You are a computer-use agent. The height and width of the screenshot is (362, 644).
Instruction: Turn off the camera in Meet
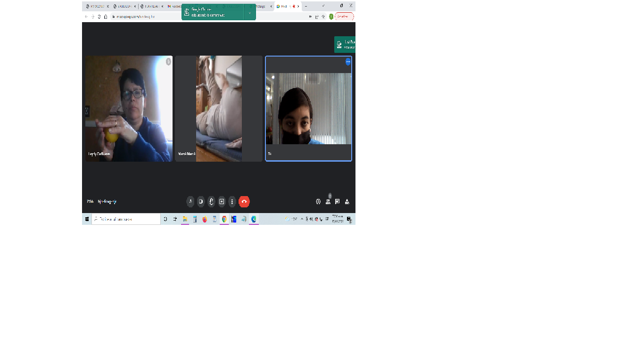(201, 202)
